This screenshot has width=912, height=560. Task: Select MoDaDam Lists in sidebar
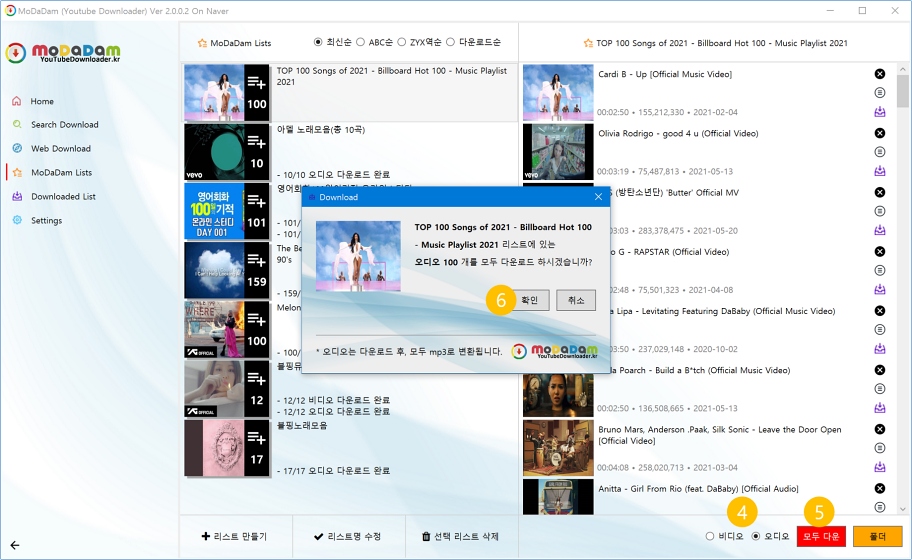click(62, 172)
